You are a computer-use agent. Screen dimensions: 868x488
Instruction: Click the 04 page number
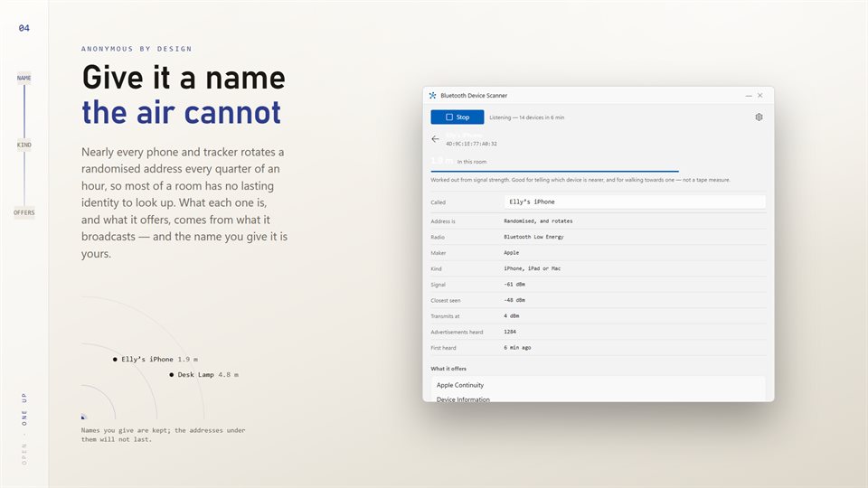coord(24,28)
